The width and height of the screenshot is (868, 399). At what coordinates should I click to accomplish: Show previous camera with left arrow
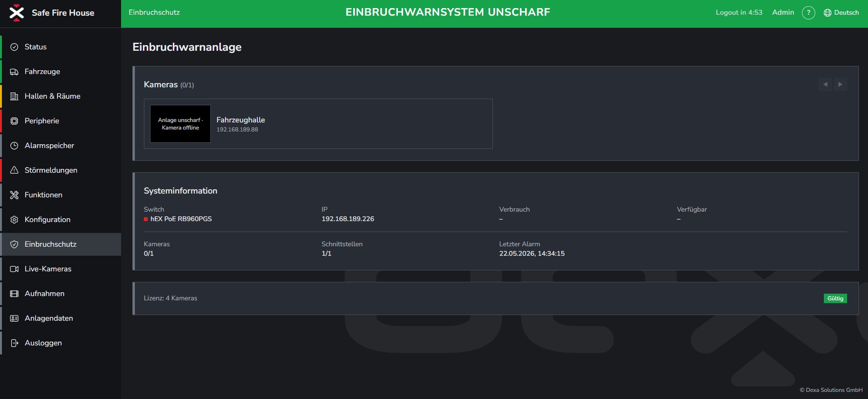coord(825,84)
